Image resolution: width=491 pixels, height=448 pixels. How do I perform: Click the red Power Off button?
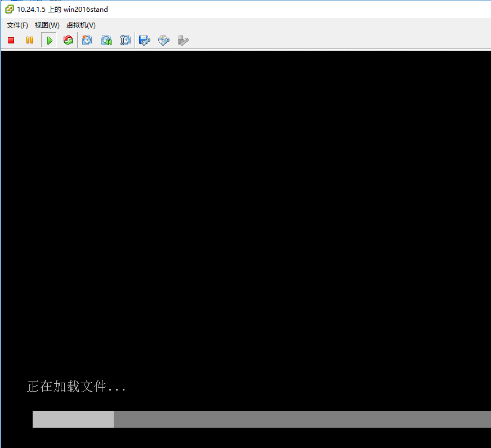11,40
